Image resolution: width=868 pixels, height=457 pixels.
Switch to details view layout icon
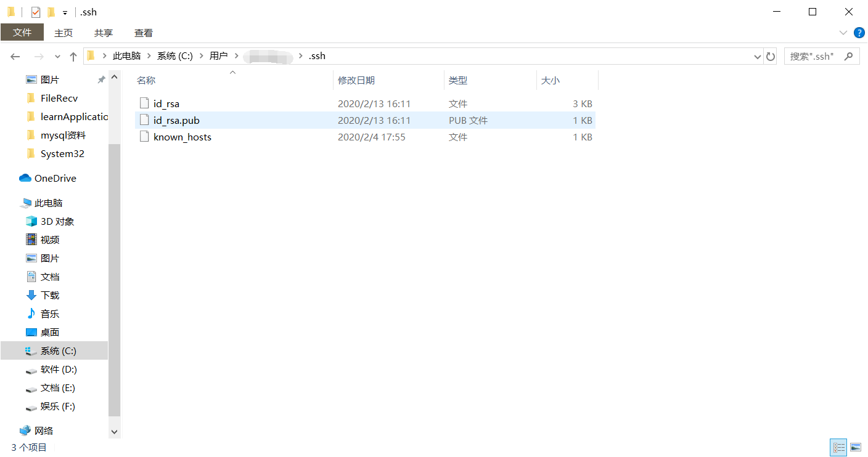(x=838, y=447)
